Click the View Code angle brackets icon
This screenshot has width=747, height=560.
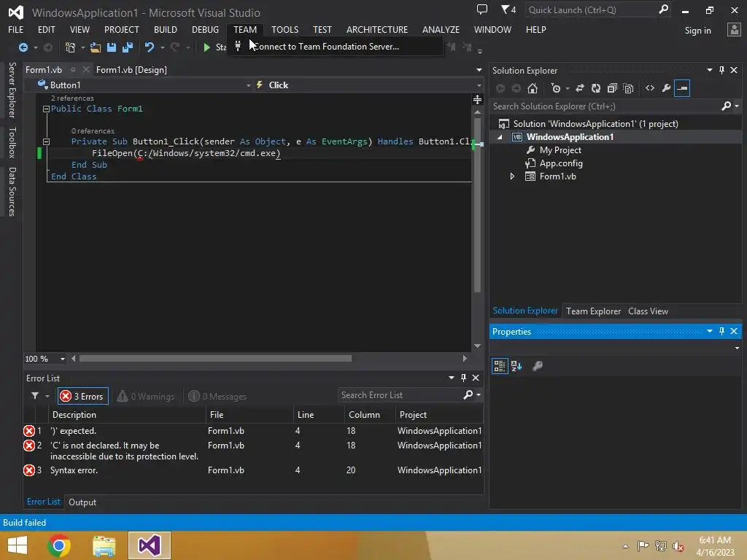point(650,88)
